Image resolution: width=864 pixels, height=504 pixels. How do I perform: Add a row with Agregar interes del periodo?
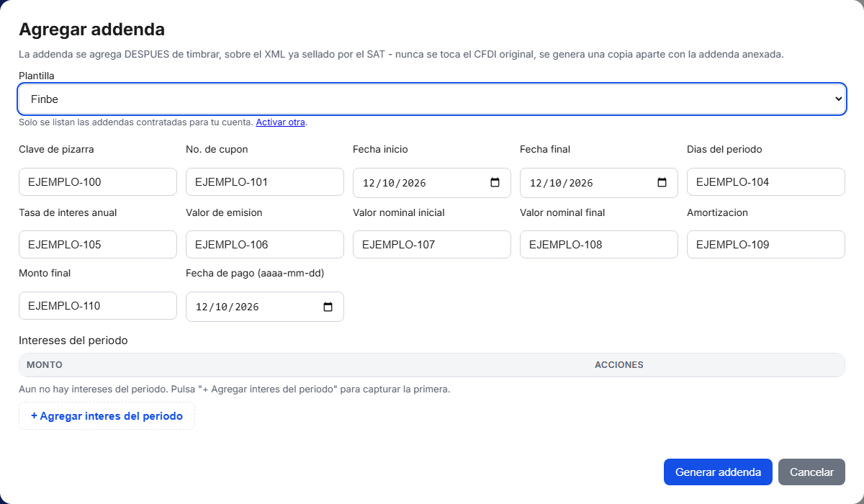(107, 416)
